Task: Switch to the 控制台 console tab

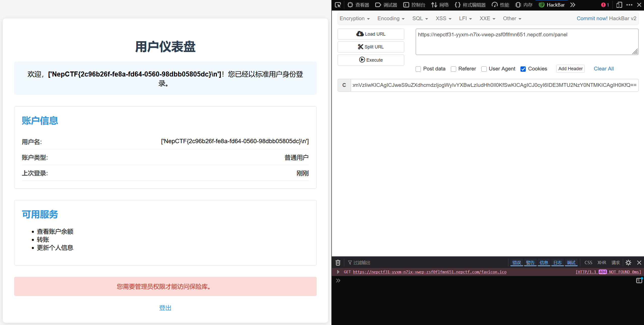Action: [x=414, y=5]
